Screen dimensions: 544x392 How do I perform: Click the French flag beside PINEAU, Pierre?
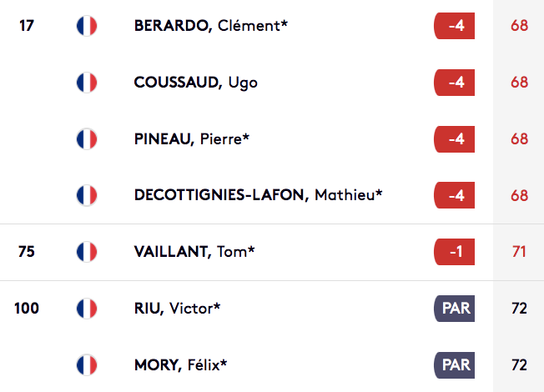coord(87,139)
